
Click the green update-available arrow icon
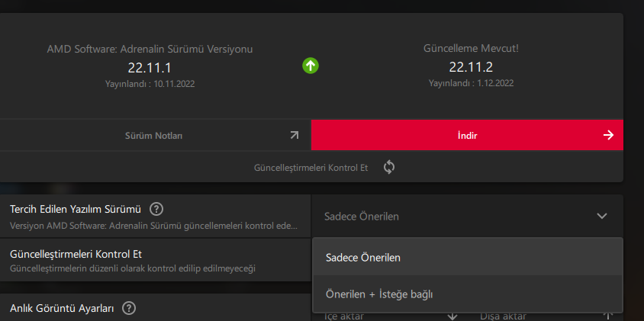[x=311, y=66]
